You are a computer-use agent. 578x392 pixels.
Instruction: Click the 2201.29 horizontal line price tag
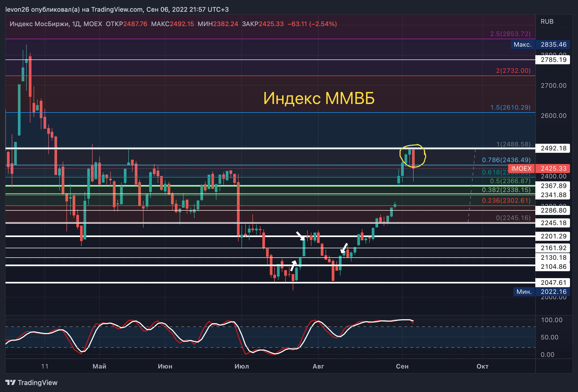(553, 236)
